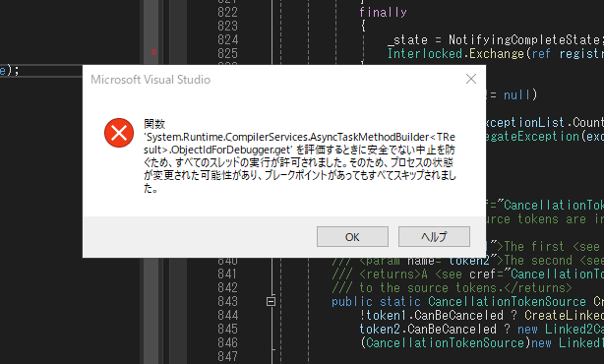Close the Microsoft Visual Studio error dialog
This screenshot has width=604, height=364.
coord(471,79)
